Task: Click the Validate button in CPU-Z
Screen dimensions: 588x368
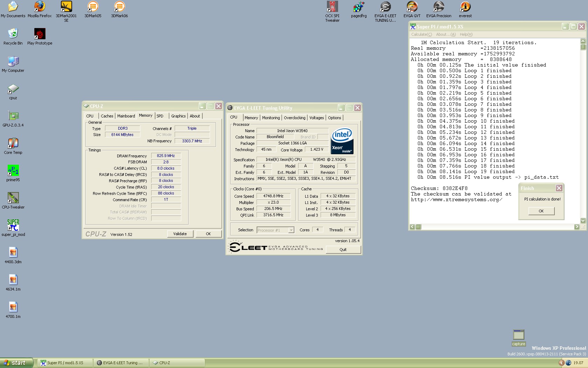Action: click(180, 234)
